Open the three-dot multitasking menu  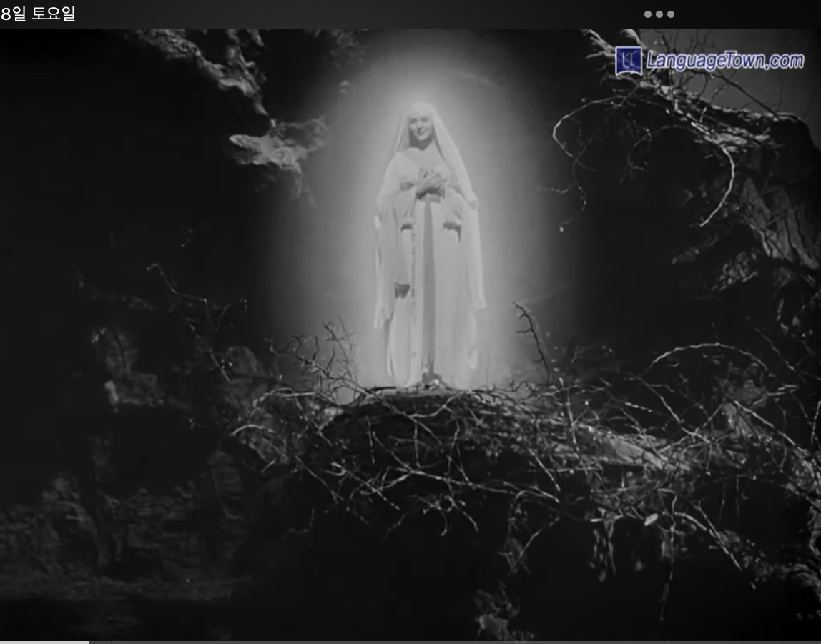(659, 14)
